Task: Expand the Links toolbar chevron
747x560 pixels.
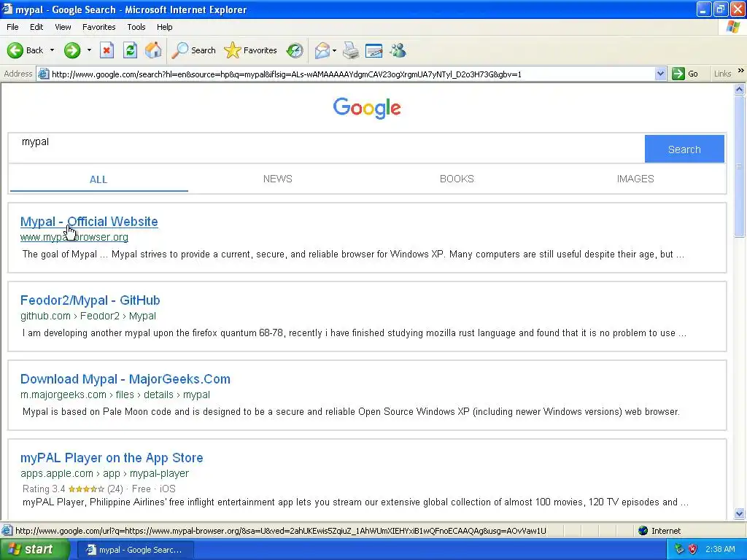Action: point(741,71)
